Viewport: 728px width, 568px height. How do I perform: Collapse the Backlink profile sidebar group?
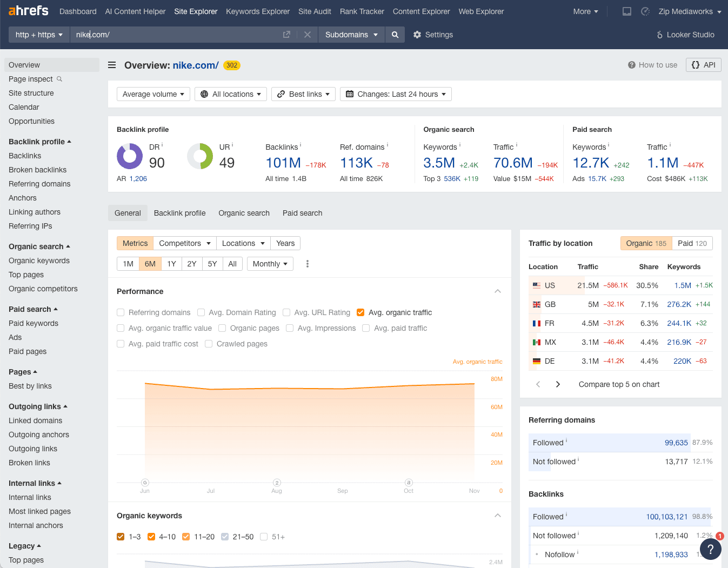pos(40,142)
